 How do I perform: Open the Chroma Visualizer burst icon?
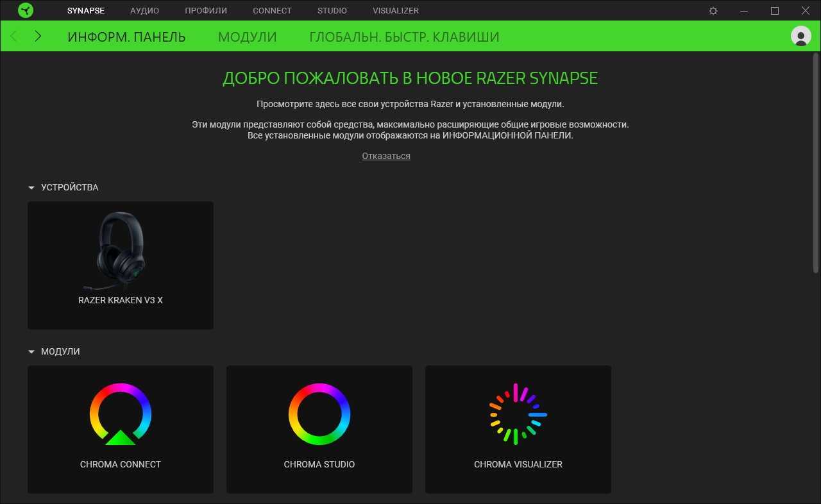pyautogui.click(x=518, y=414)
